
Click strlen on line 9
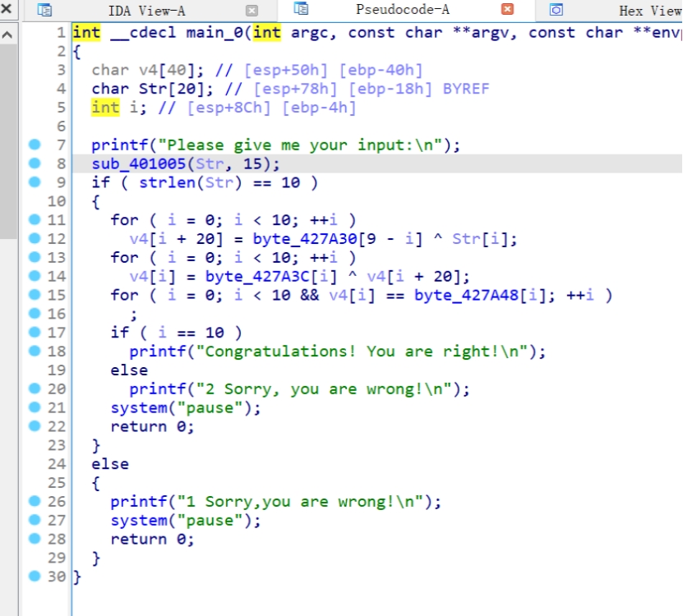pyautogui.click(x=167, y=182)
